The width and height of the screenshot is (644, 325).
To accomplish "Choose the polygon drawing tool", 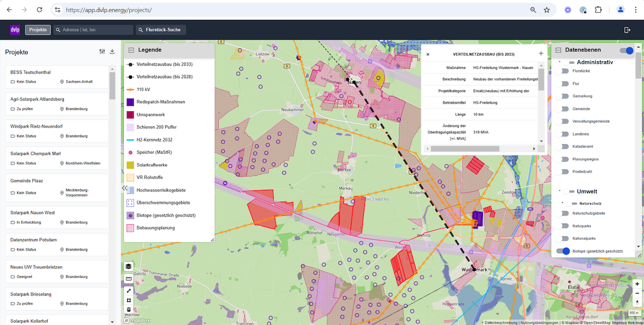I will 129,300.
